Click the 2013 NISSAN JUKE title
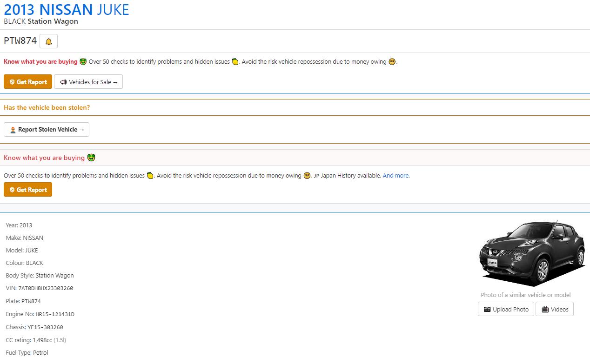 pyautogui.click(x=67, y=9)
